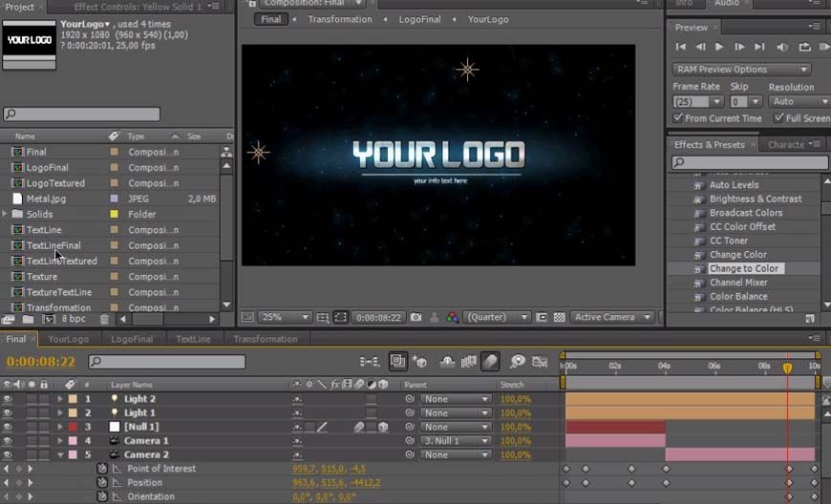Open RAM Preview Options dropdown
Image resolution: width=831 pixels, height=504 pixels.
742,70
